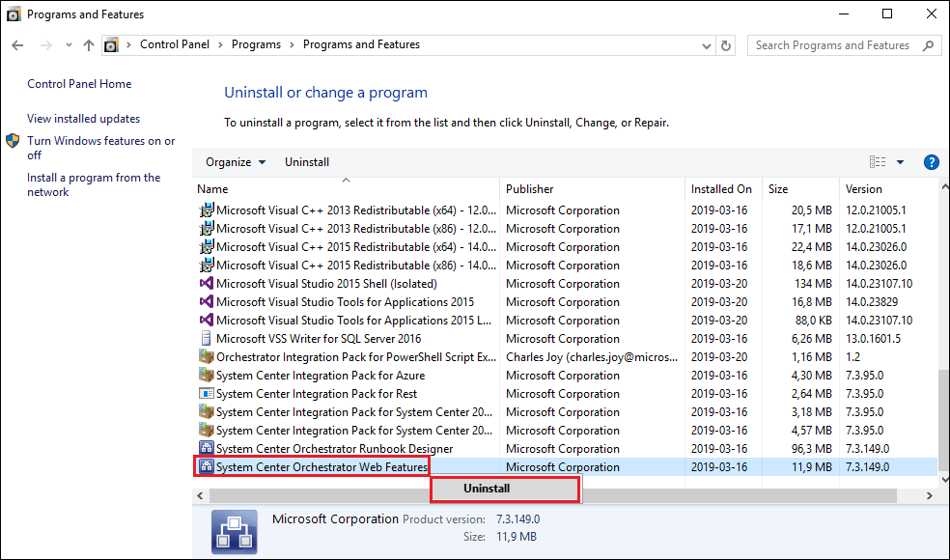Select Microsoft VSS Writer for SQL Server 2016
This screenshot has height=560, width=950.
click(x=319, y=339)
